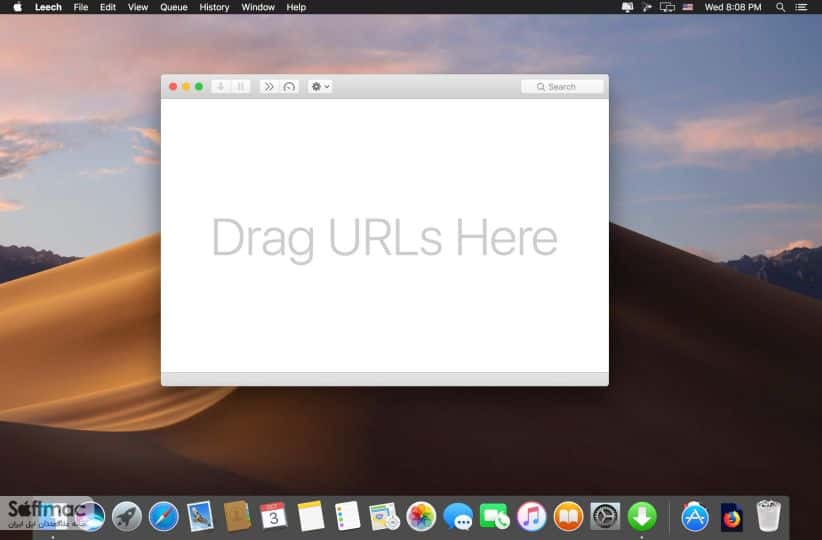Open the Apple menu
Viewport: 822px width, 540px height.
[17, 7]
